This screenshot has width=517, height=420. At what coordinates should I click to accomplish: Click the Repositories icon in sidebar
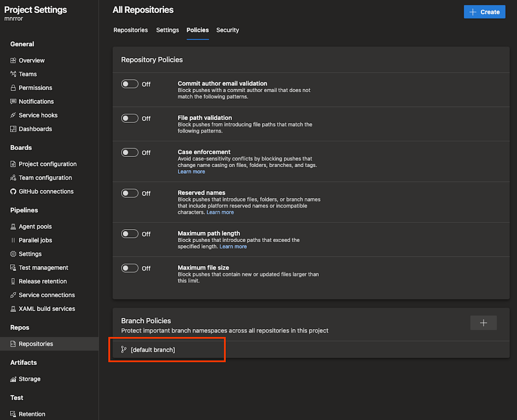click(x=13, y=344)
